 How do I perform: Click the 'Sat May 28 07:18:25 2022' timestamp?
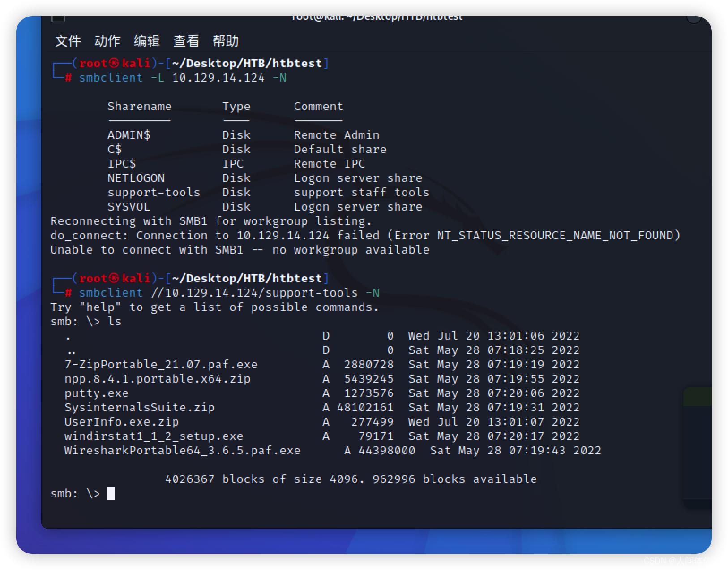pyautogui.click(x=494, y=350)
